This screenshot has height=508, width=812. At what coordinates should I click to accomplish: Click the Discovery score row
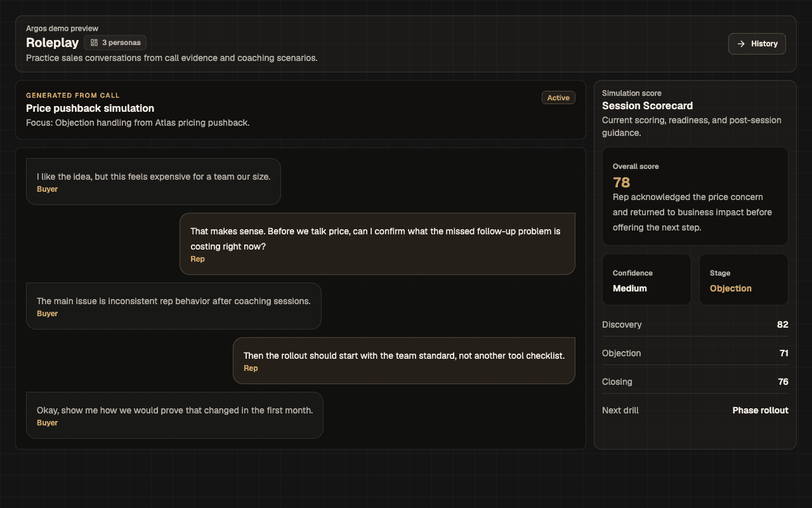(695, 324)
